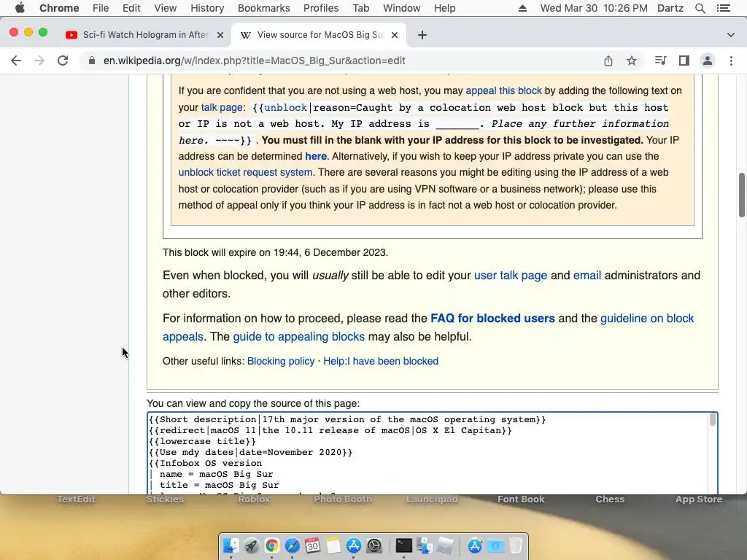Open 'Help:I have been blocked' link

point(381,361)
